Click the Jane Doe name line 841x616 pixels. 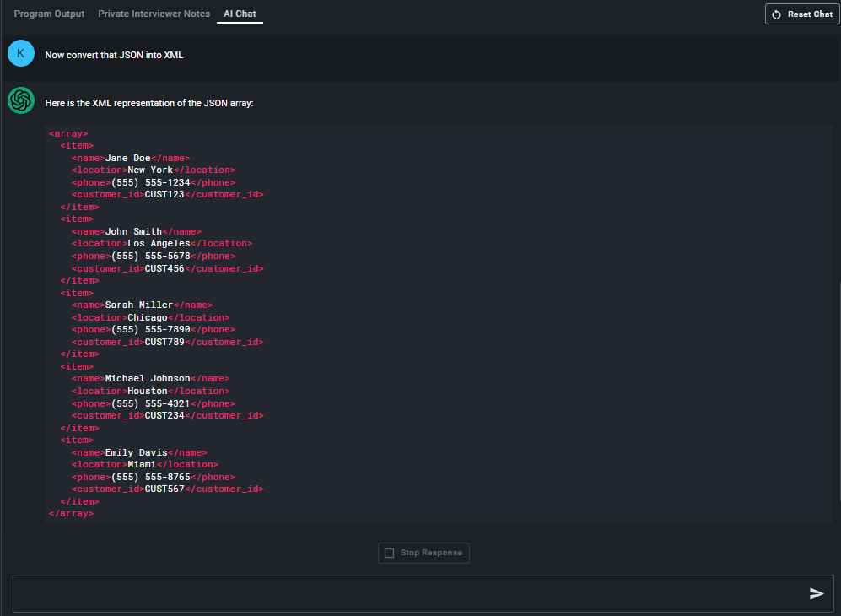(130, 158)
